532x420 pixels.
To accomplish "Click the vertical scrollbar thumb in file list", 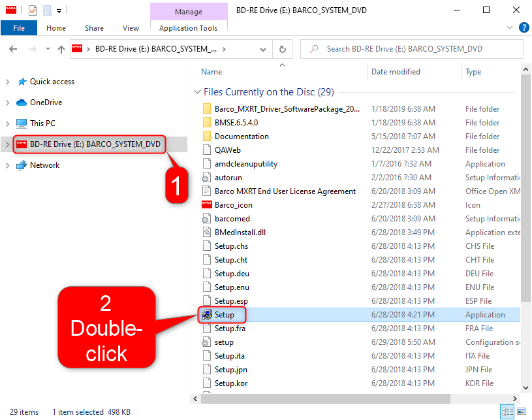I will pyautogui.click(x=525, y=188).
